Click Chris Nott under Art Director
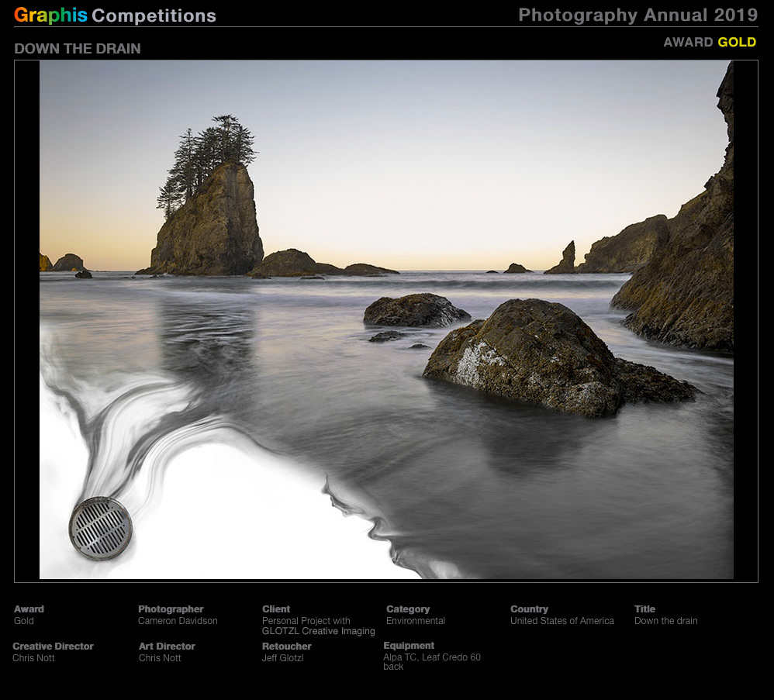 (160, 657)
